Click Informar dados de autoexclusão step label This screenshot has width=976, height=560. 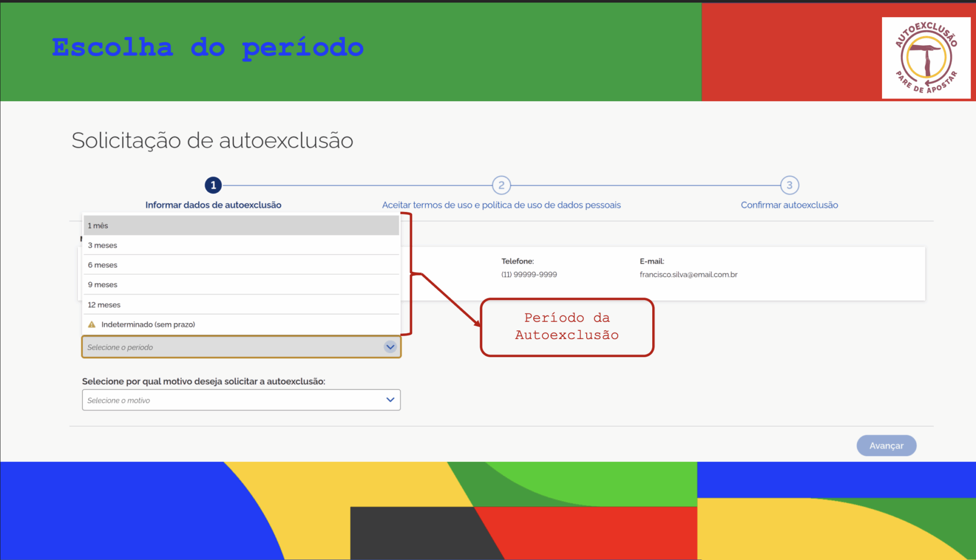pyautogui.click(x=213, y=205)
